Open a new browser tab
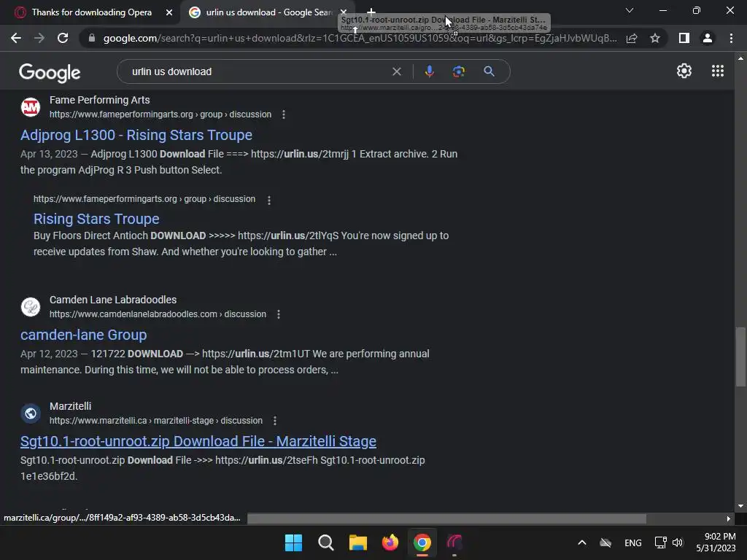The image size is (747, 560). click(371, 12)
